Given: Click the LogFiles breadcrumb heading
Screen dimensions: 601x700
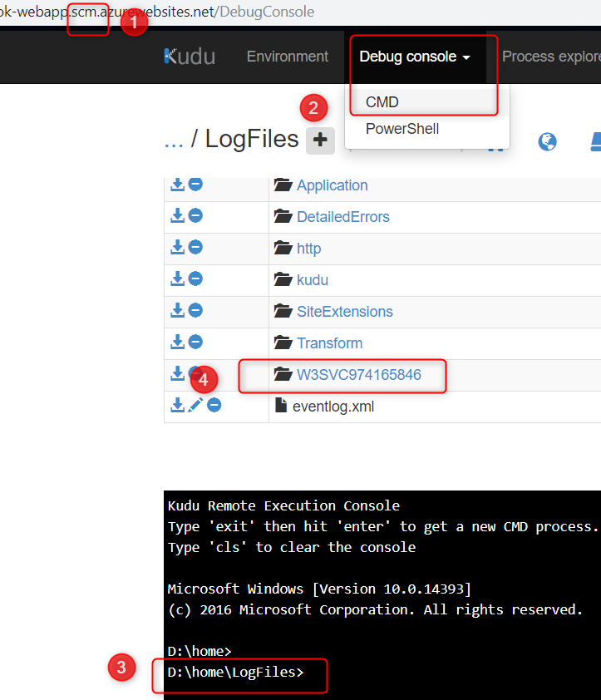Looking at the screenshot, I should [251, 139].
